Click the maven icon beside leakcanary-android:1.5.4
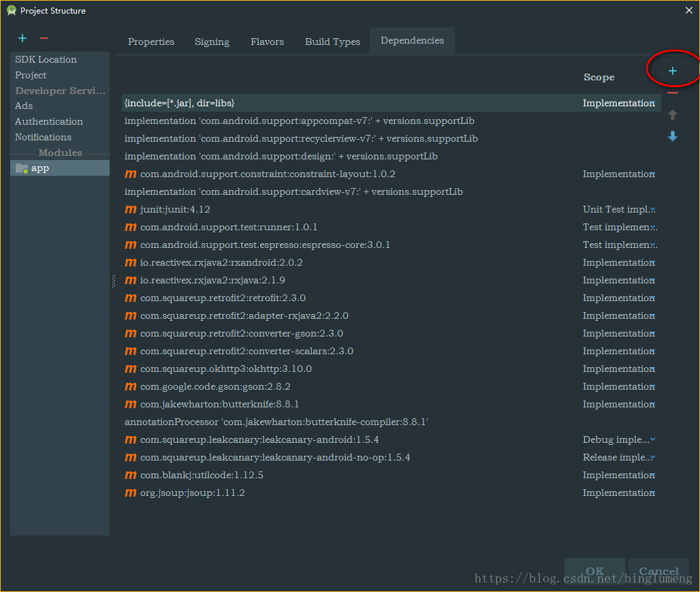 point(130,439)
